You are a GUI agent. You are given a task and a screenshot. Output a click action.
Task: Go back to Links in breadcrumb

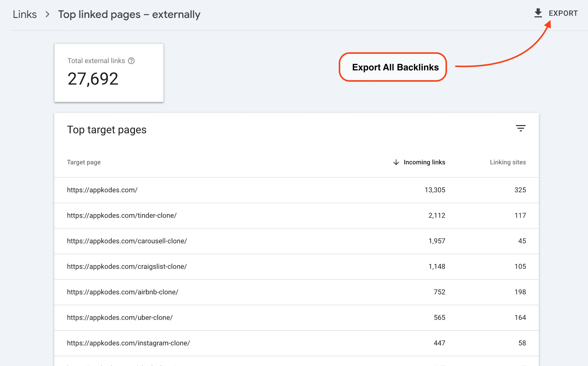[x=25, y=14]
